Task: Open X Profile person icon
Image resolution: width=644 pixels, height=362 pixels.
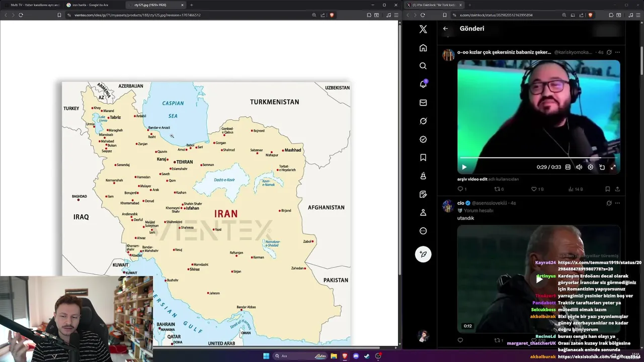Action: (x=423, y=213)
